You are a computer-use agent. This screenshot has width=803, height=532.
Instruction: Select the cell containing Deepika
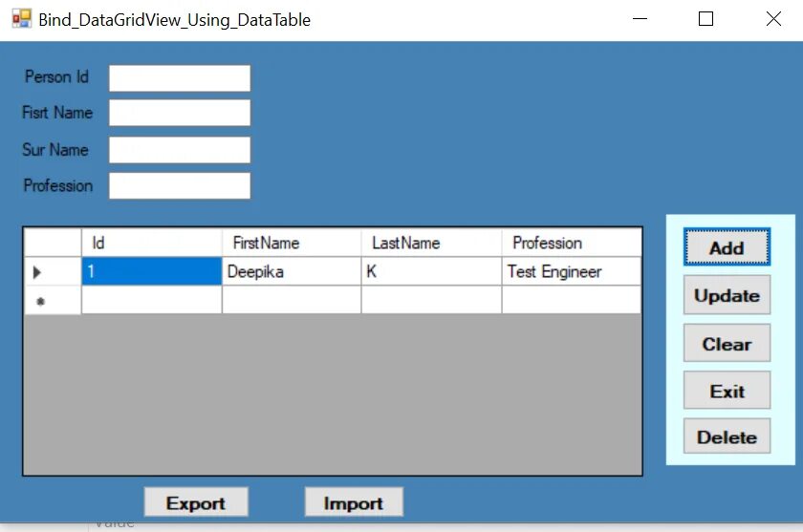click(292, 271)
